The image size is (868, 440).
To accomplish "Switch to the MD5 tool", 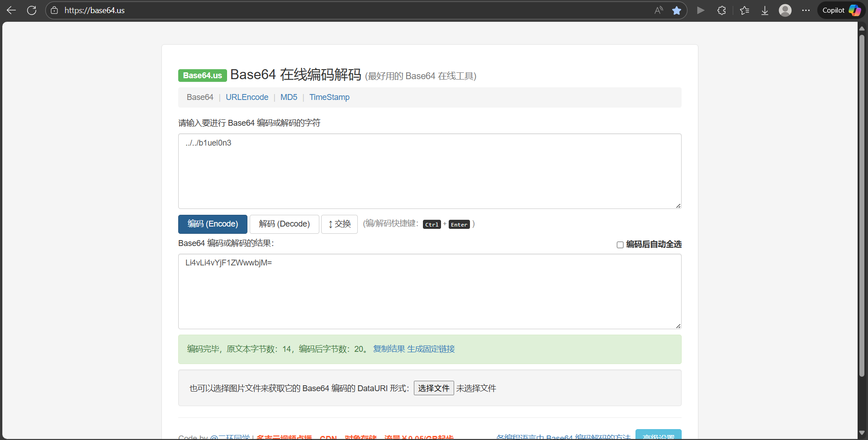I will pos(289,97).
